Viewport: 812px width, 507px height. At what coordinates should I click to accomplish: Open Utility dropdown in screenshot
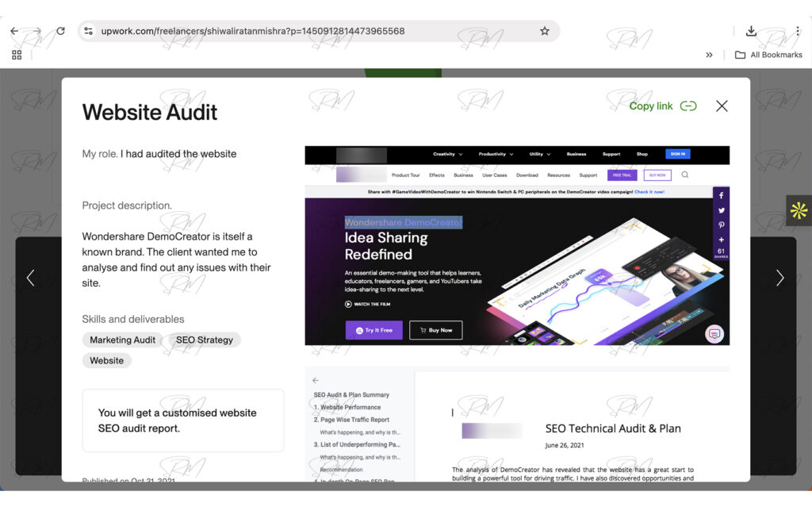(539, 154)
